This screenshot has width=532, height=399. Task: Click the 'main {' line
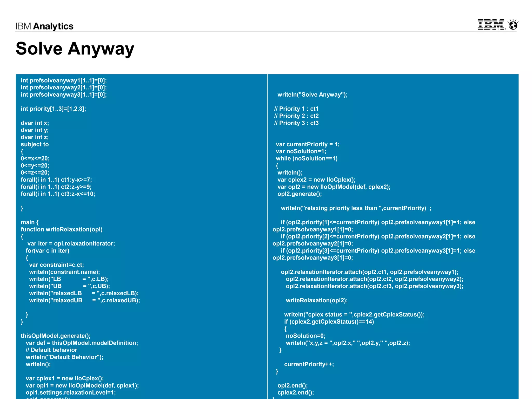pyautogui.click(x=30, y=222)
